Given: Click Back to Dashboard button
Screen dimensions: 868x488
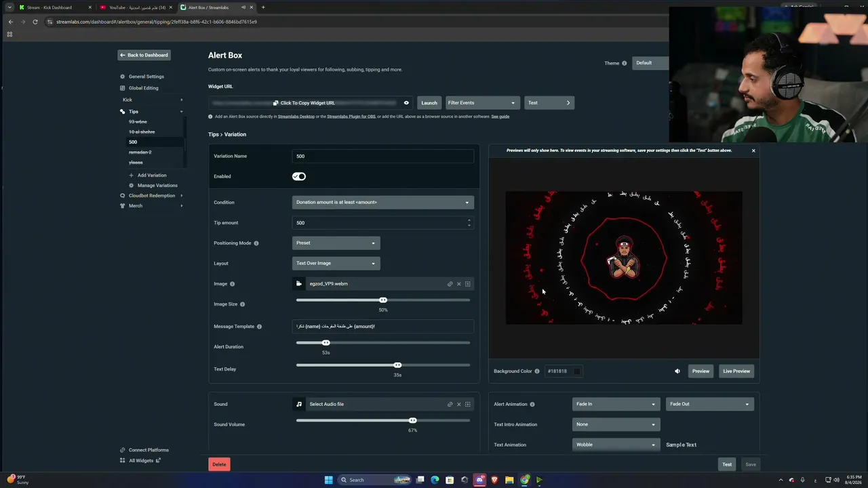Looking at the screenshot, I should (144, 55).
